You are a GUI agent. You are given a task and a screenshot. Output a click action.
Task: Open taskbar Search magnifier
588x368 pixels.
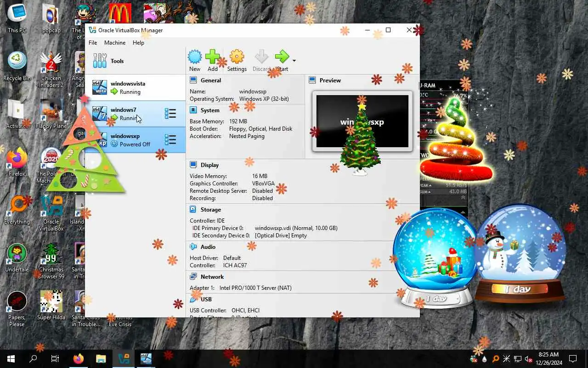point(33,359)
